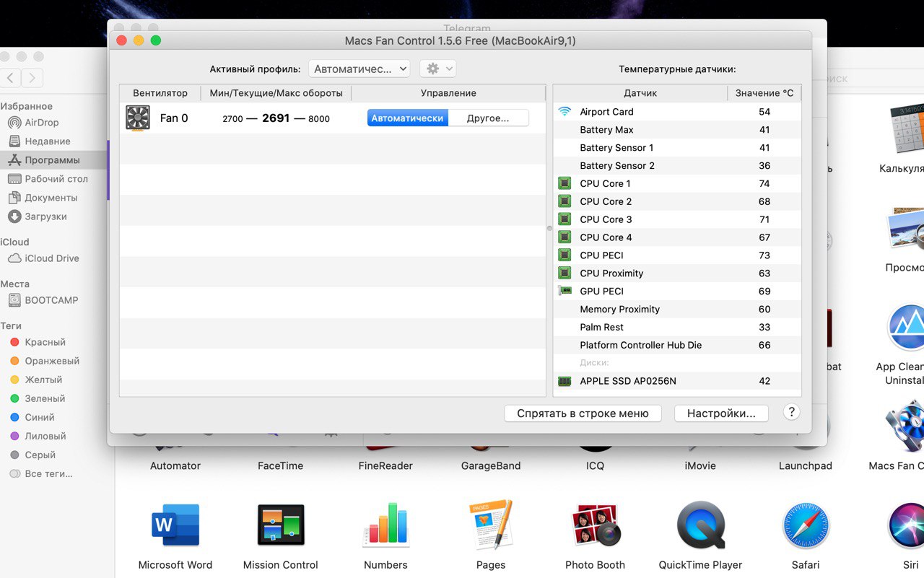Open the Safari app icon in Finder

coord(806,526)
